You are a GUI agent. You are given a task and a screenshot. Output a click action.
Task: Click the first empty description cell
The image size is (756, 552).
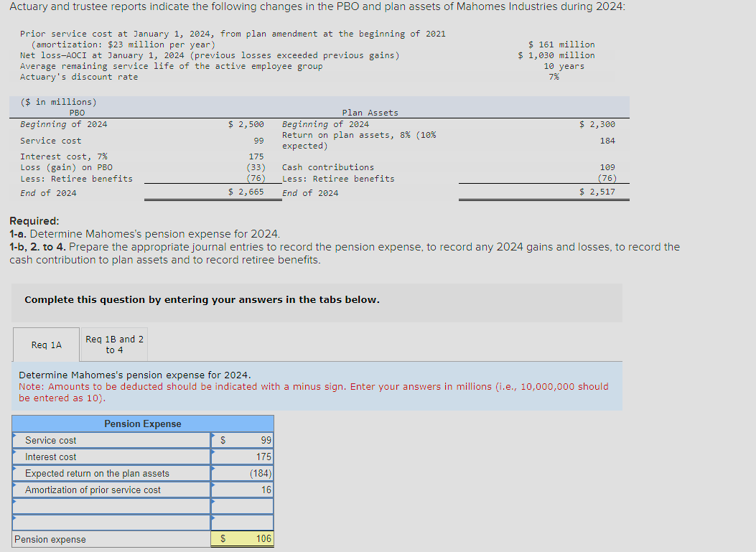pyautogui.click(x=111, y=506)
